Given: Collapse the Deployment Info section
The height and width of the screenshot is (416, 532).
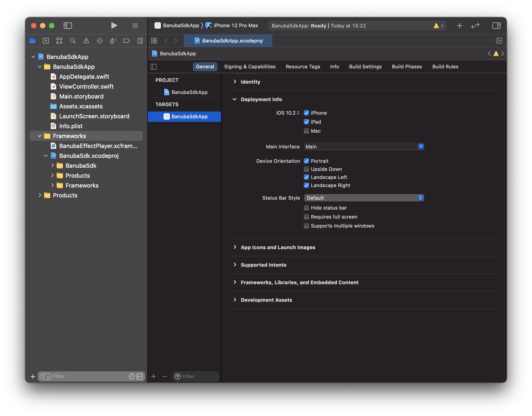Looking at the screenshot, I should point(235,99).
